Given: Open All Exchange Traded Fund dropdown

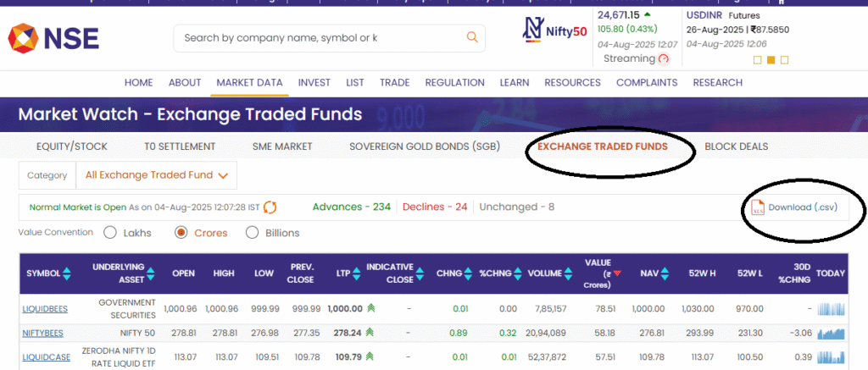Looking at the screenshot, I should (x=157, y=175).
